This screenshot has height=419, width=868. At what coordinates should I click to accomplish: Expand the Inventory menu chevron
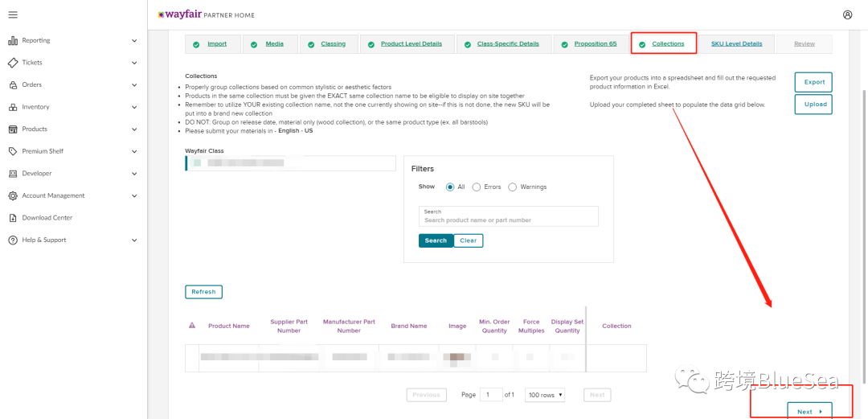click(x=134, y=107)
